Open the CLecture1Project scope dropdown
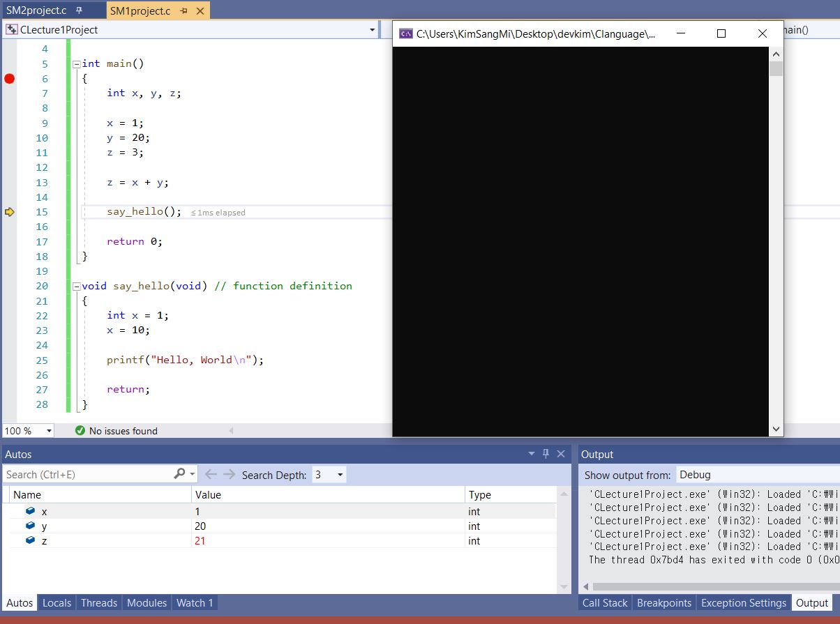 click(x=372, y=30)
